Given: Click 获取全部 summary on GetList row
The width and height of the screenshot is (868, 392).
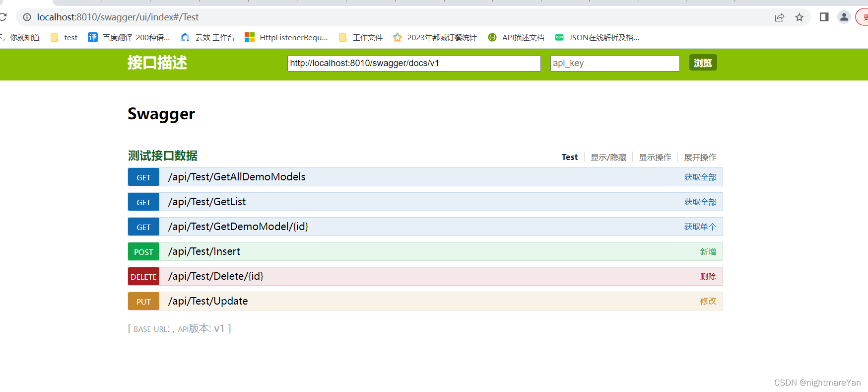Looking at the screenshot, I should tap(700, 202).
